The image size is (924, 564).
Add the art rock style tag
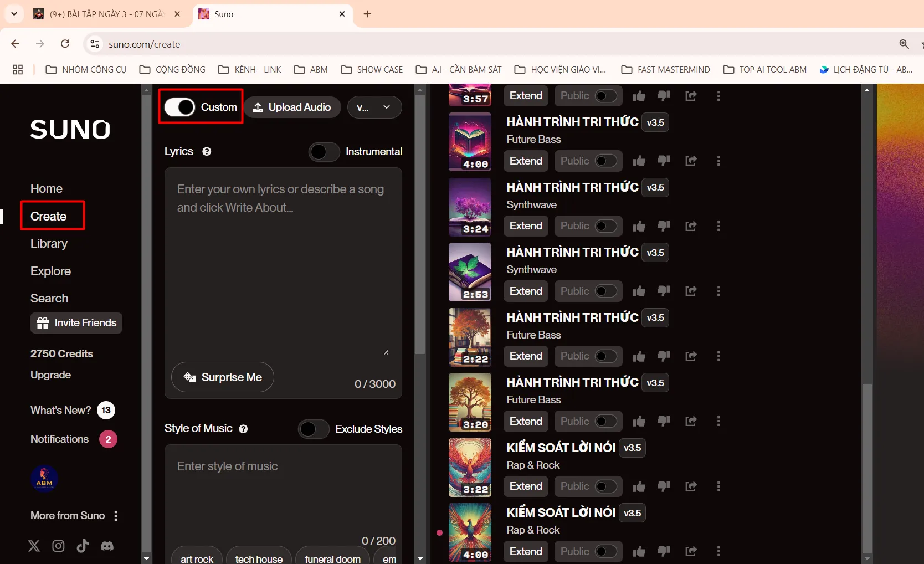pos(197,557)
